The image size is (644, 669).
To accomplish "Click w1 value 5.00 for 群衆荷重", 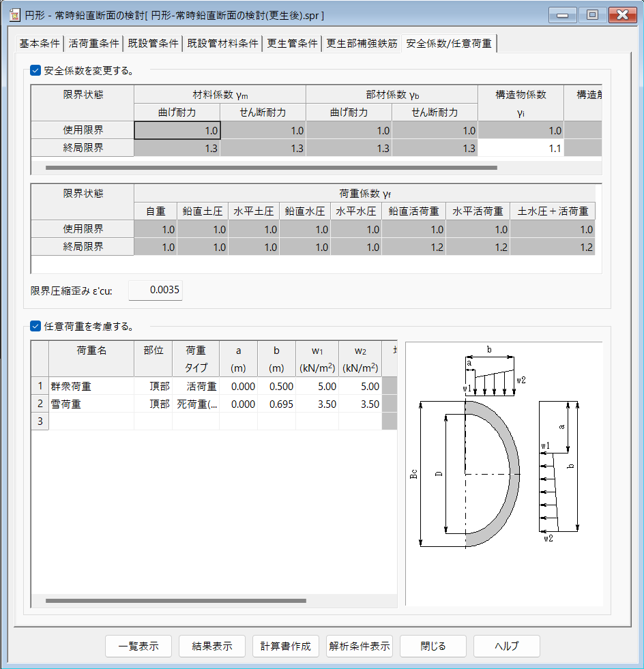I will (x=317, y=387).
